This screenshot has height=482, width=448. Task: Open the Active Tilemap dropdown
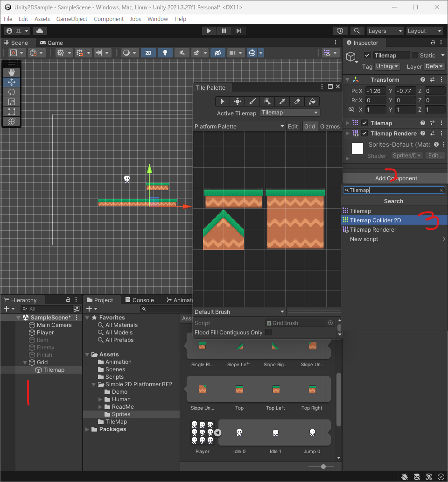point(290,113)
